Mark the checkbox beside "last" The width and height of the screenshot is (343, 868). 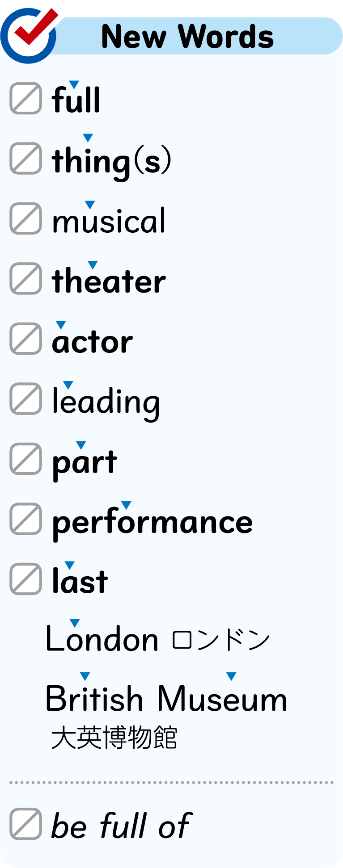[26, 579]
